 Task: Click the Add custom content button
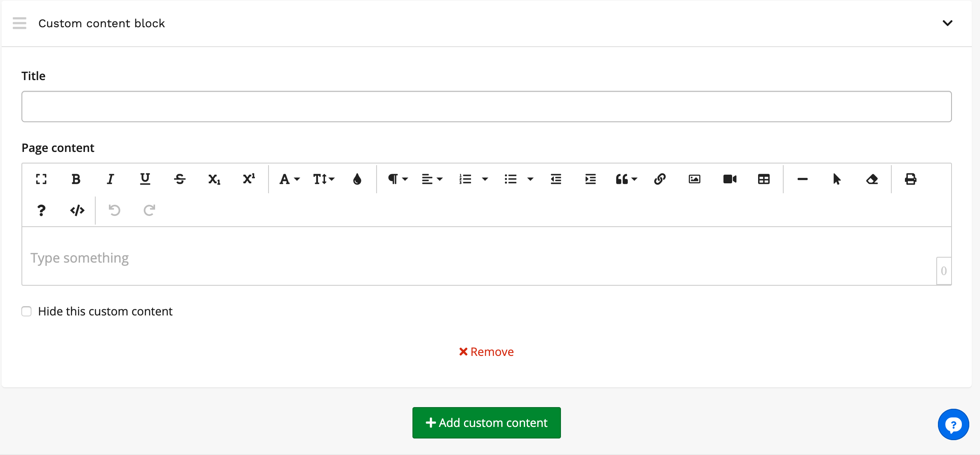pos(487,423)
